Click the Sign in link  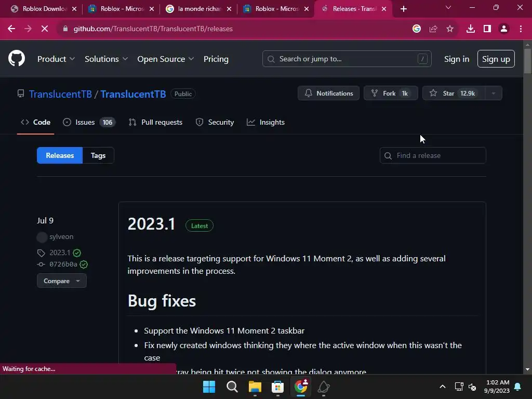(457, 59)
